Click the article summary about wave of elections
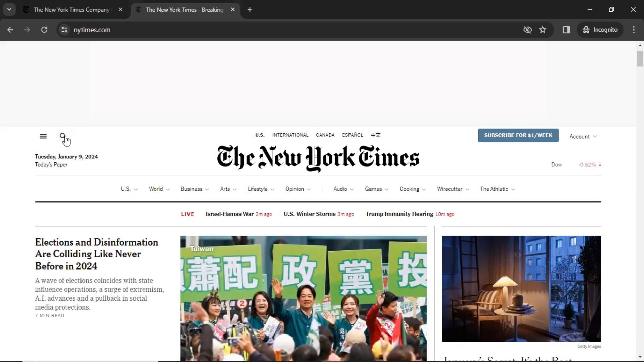Image resolution: width=644 pixels, height=362 pixels. [x=100, y=294]
